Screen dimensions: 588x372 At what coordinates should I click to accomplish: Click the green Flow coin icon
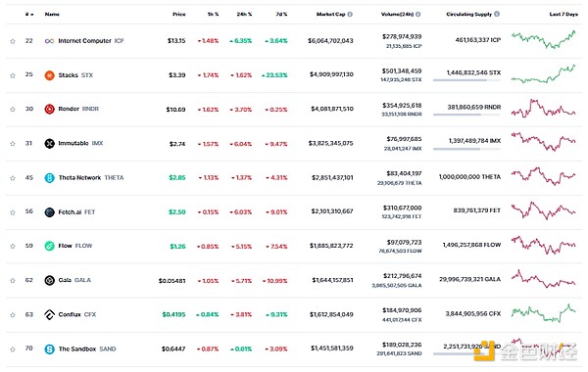coord(50,246)
